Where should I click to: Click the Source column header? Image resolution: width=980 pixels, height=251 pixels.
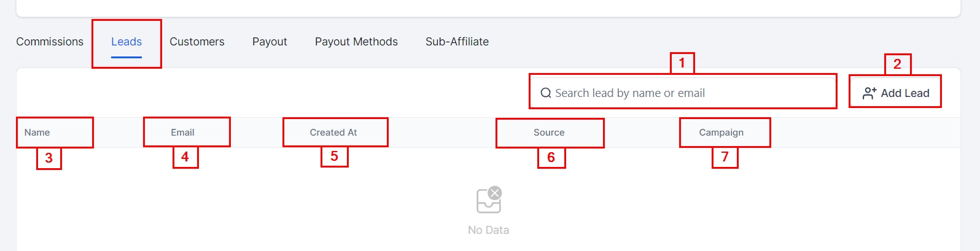[x=549, y=133]
